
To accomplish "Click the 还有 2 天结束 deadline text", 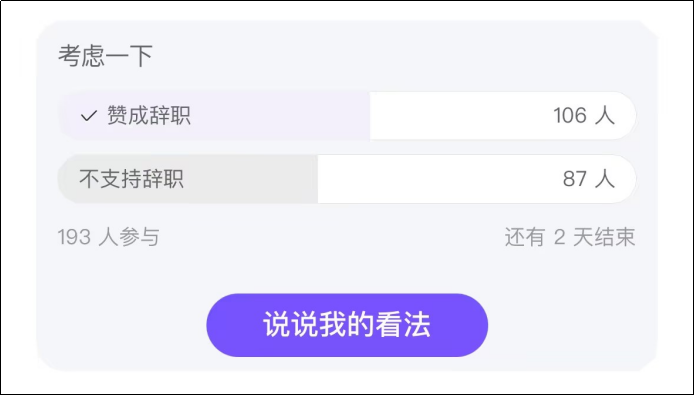I will (570, 237).
